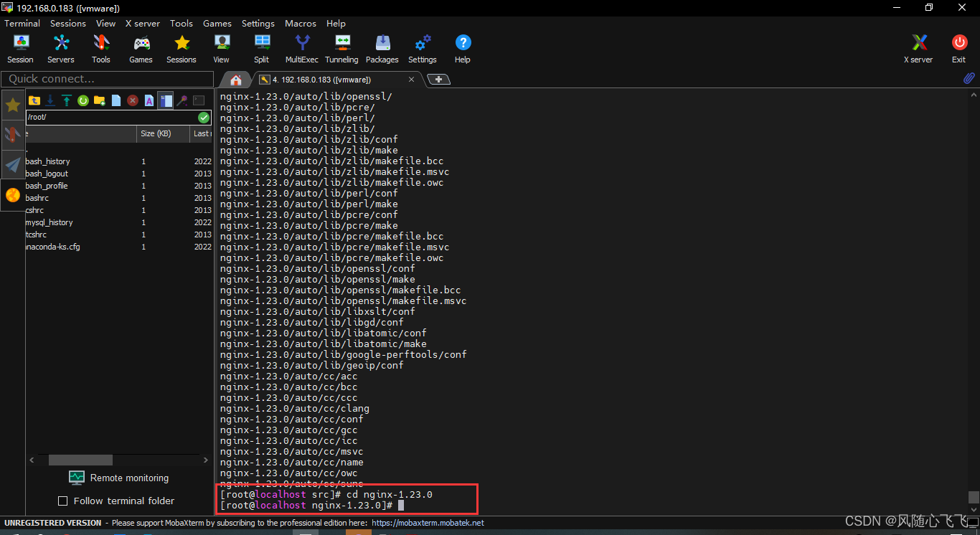Click the magic wand icon in SFTP toolbar
The image size is (980, 535).
pyautogui.click(x=183, y=100)
